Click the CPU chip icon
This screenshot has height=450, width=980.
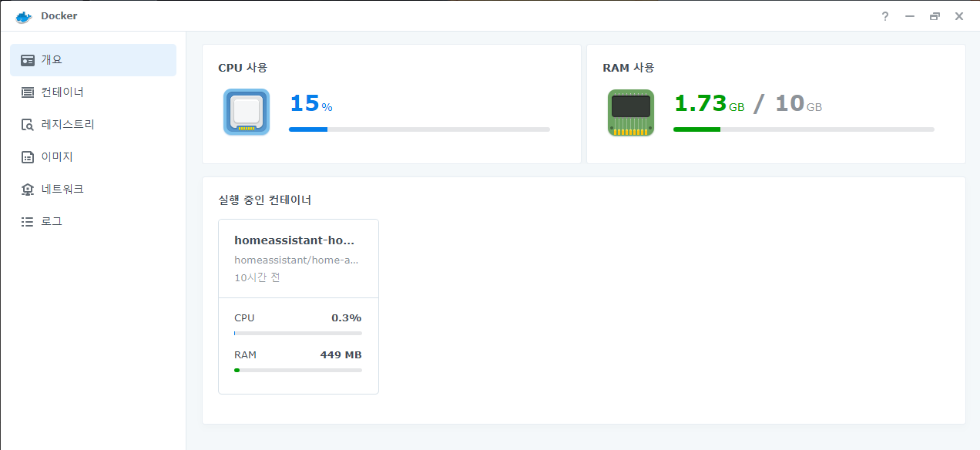[247, 112]
